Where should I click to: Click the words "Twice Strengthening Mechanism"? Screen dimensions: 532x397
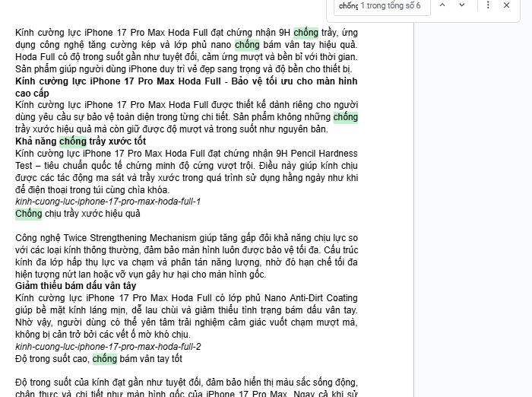pos(130,238)
